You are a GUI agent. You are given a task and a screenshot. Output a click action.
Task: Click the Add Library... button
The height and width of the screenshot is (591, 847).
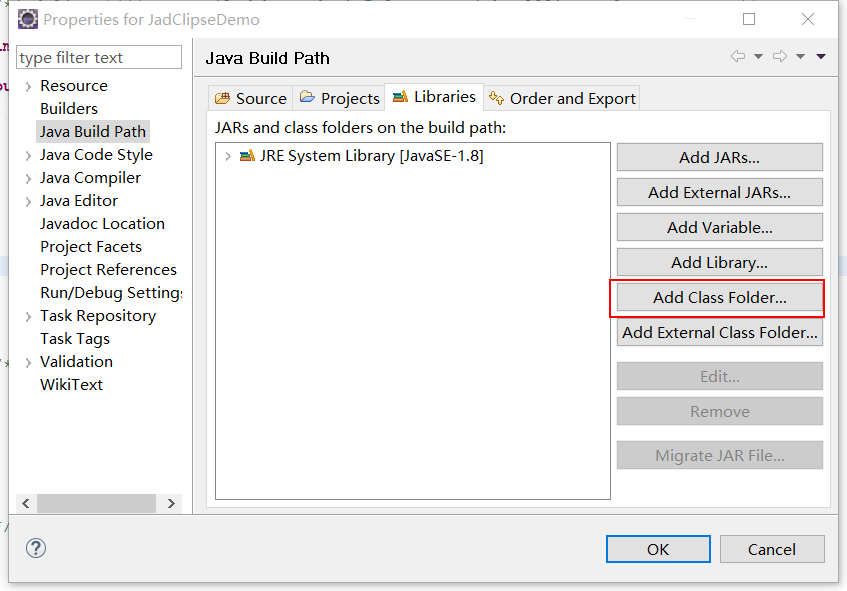click(720, 263)
